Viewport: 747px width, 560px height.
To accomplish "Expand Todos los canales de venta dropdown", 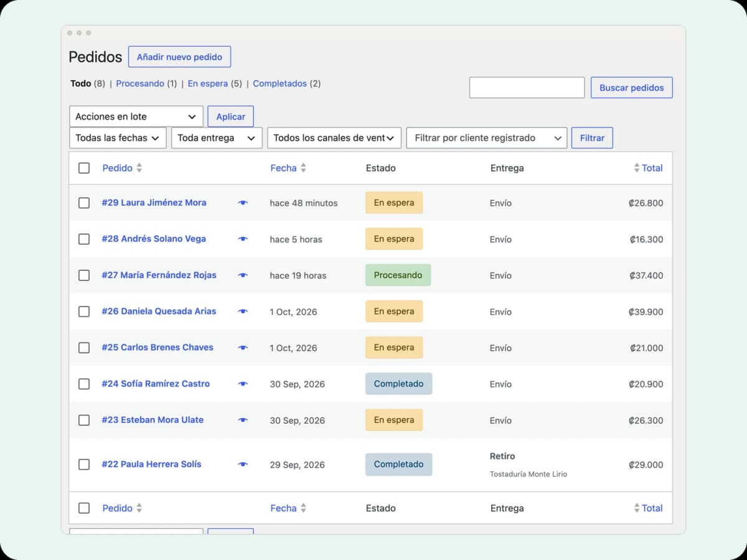I will tap(334, 138).
